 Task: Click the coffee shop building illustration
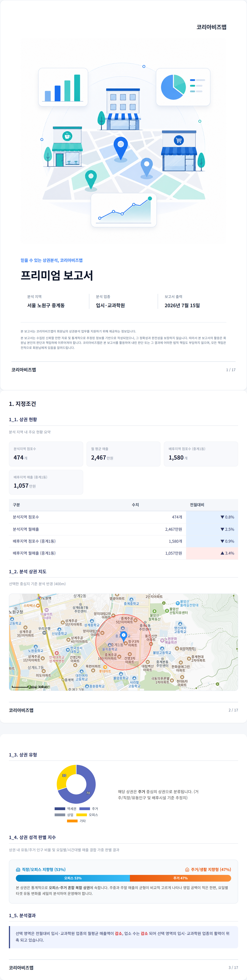pos(67,147)
